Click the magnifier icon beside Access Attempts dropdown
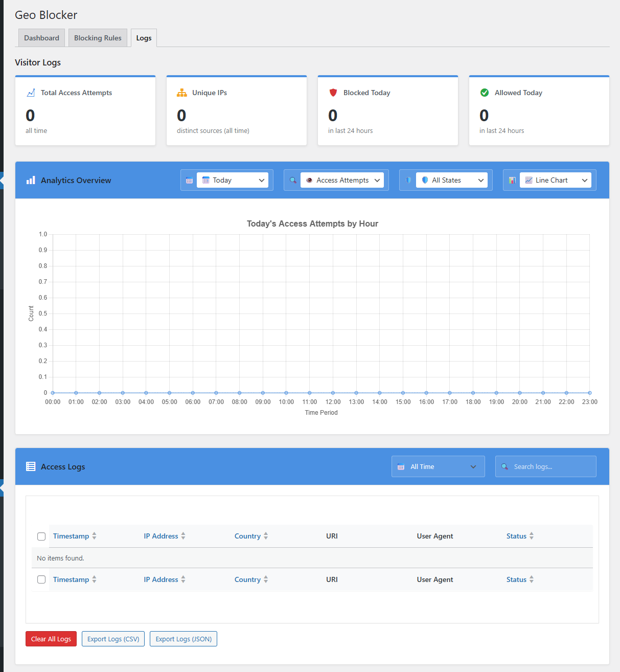Viewport: 620px width, 672px height. tap(293, 181)
